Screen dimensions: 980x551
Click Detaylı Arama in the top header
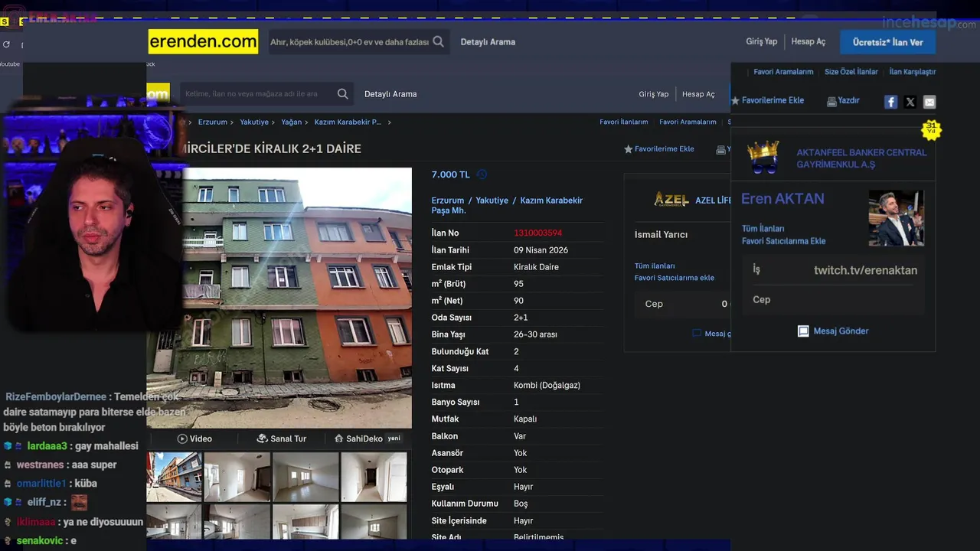click(488, 42)
